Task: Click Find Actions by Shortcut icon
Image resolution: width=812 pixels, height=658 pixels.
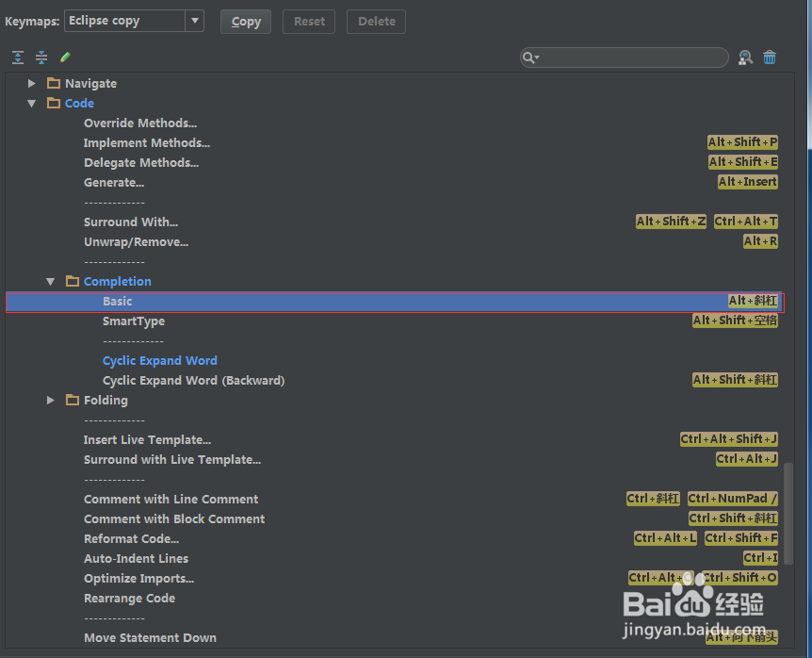Action: tap(746, 58)
